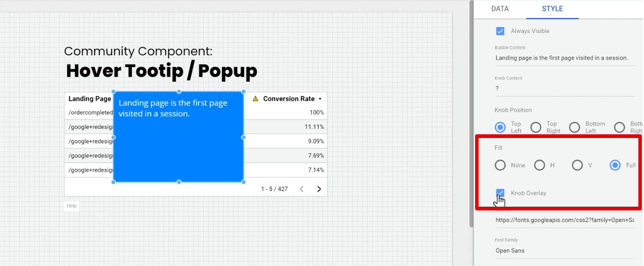Go to previous table page

click(302, 189)
